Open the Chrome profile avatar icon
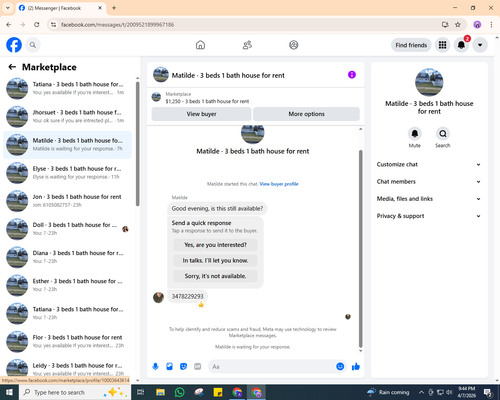 [x=477, y=25]
